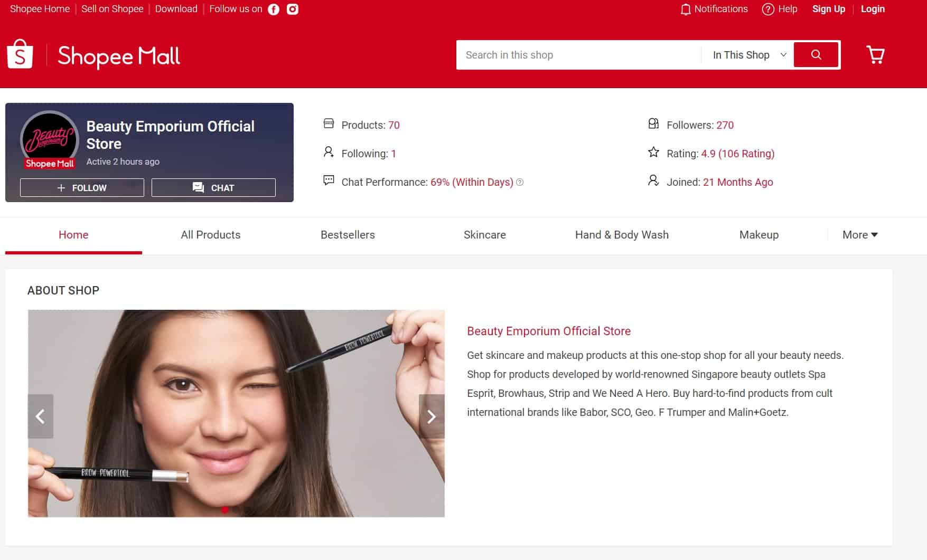Click the Products storefront icon

(x=329, y=124)
